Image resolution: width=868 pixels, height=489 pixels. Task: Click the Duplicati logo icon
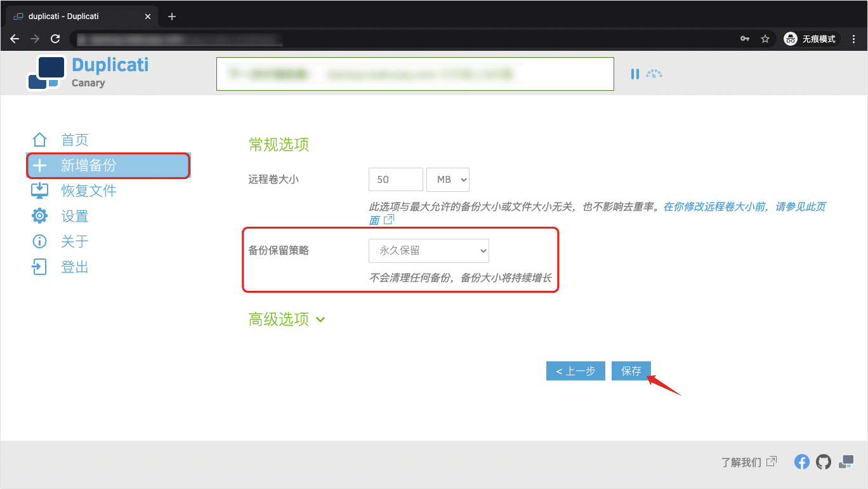tap(46, 73)
